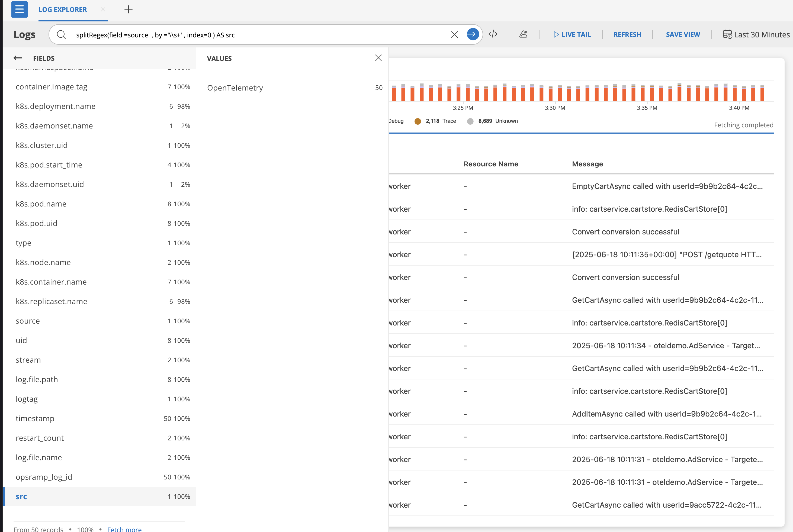The image size is (793, 532).
Task: Add a new tab with plus icon
Action: click(x=128, y=9)
